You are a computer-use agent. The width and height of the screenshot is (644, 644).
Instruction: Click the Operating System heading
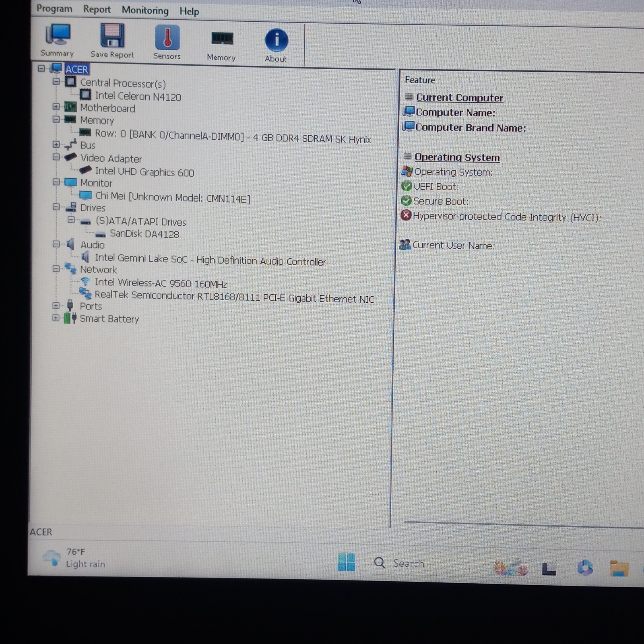[x=457, y=157]
